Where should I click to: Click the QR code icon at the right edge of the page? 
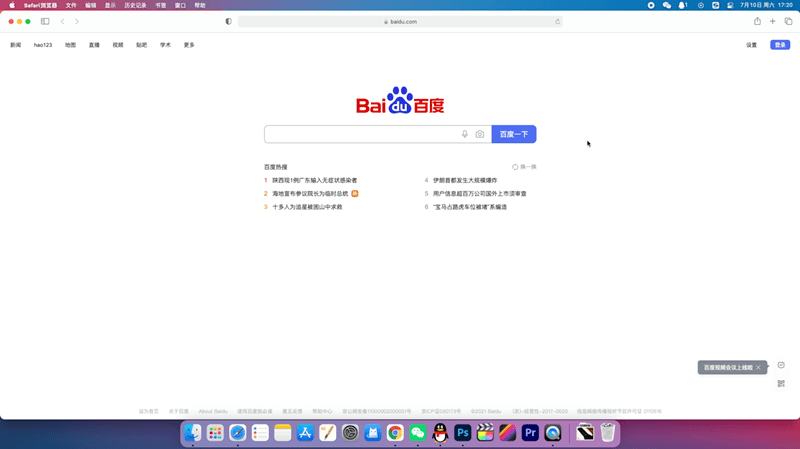[x=781, y=383]
